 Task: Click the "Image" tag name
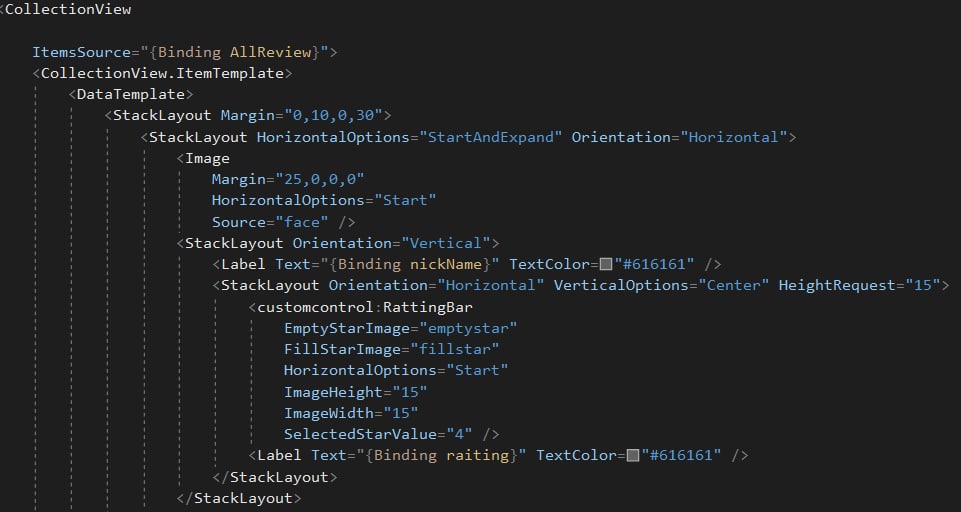[207, 158]
